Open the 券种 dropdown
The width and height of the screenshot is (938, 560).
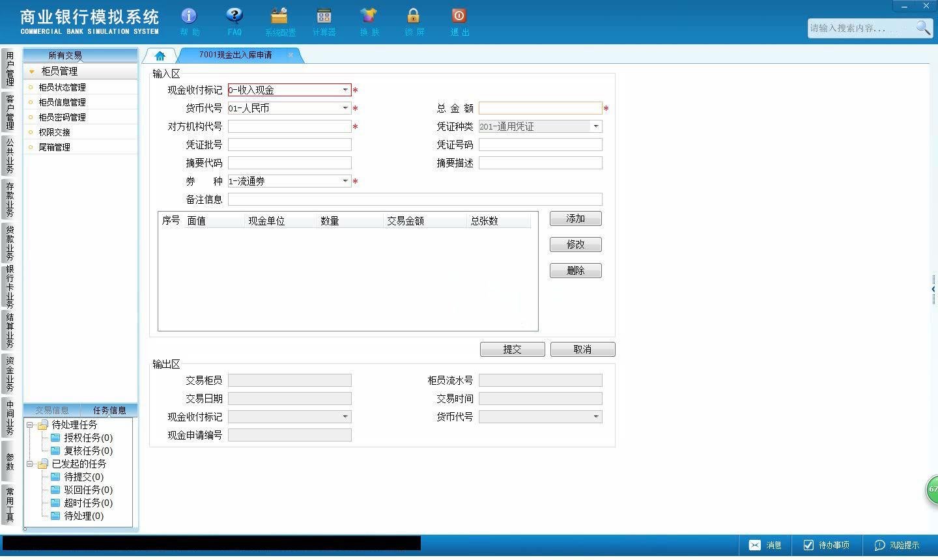(345, 181)
